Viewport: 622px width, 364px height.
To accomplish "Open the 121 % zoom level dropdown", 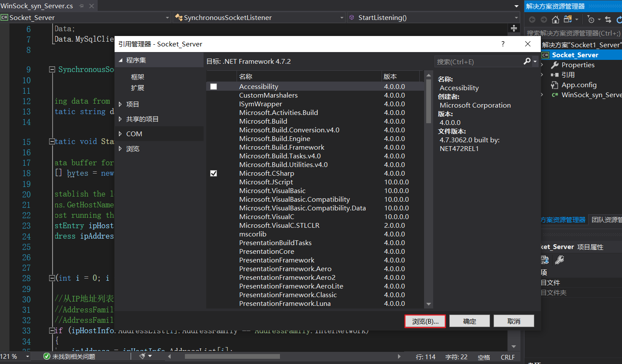I will 28,357.
